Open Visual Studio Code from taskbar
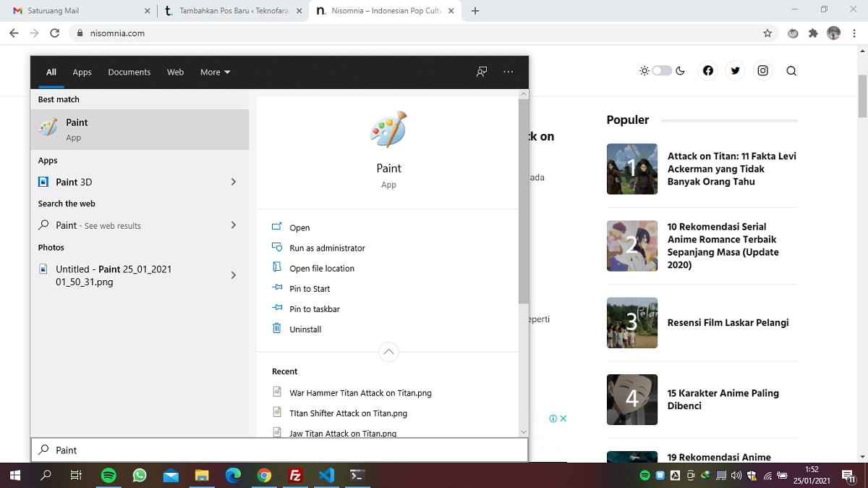This screenshot has width=868, height=488. [x=326, y=476]
